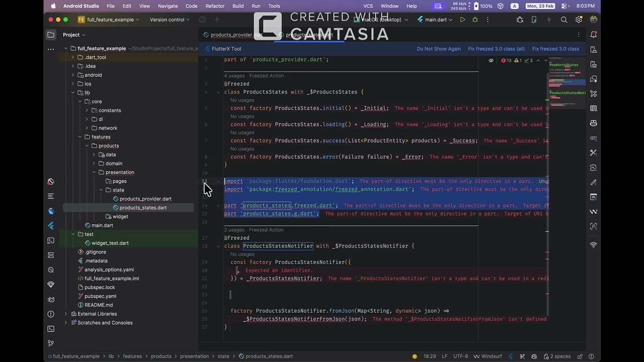The height and width of the screenshot is (362, 644).
Task: Open the Notifications bell panel
Action: [594, 35]
